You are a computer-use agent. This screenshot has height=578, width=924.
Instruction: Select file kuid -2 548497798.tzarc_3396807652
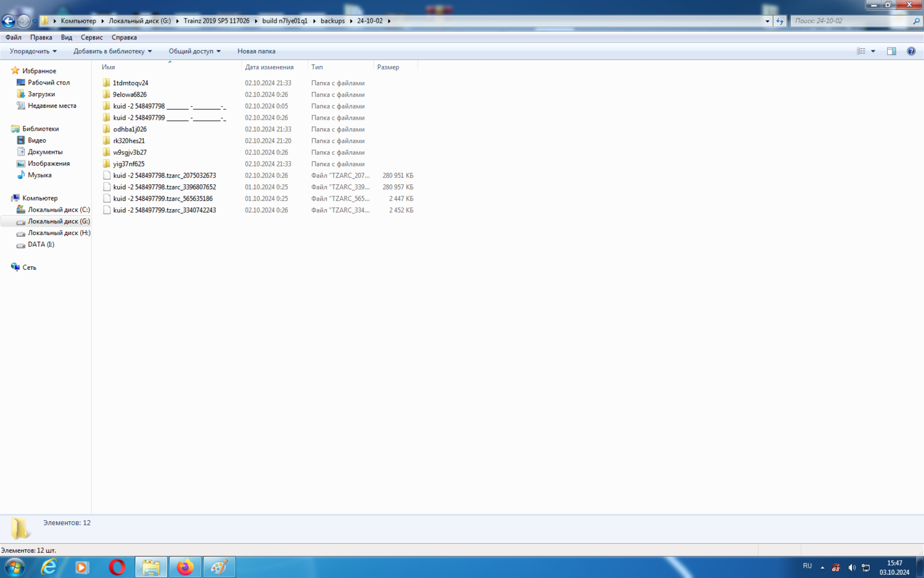pos(165,187)
